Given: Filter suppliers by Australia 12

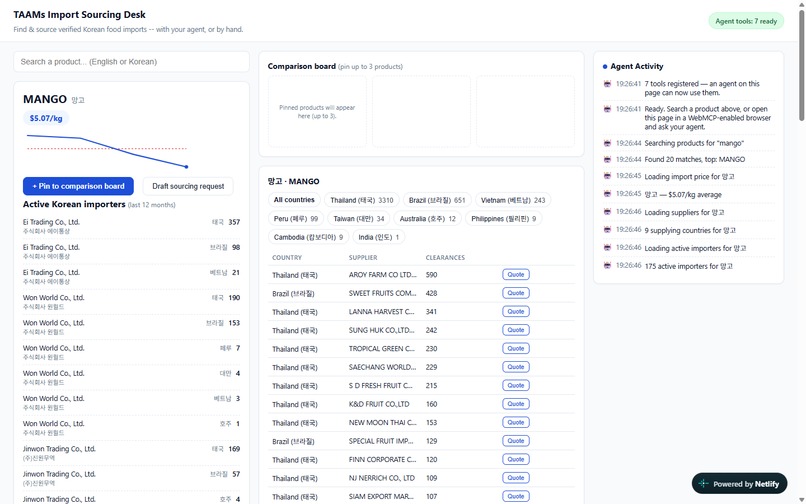Looking at the screenshot, I should 428,219.
